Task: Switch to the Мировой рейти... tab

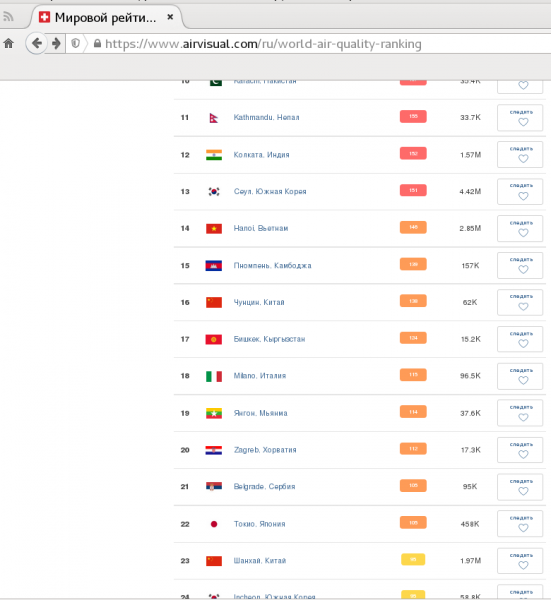Action: 105,17
